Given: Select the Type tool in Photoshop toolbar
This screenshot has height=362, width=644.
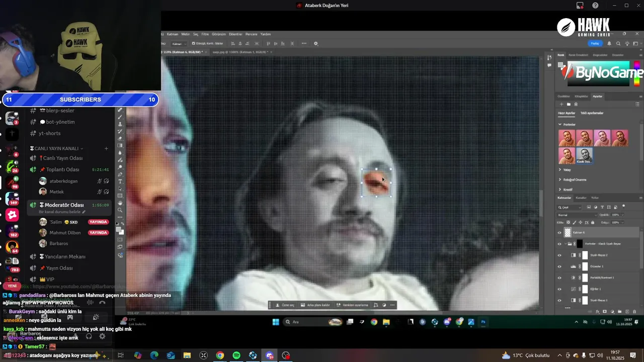Looking at the screenshot, I should [120, 181].
